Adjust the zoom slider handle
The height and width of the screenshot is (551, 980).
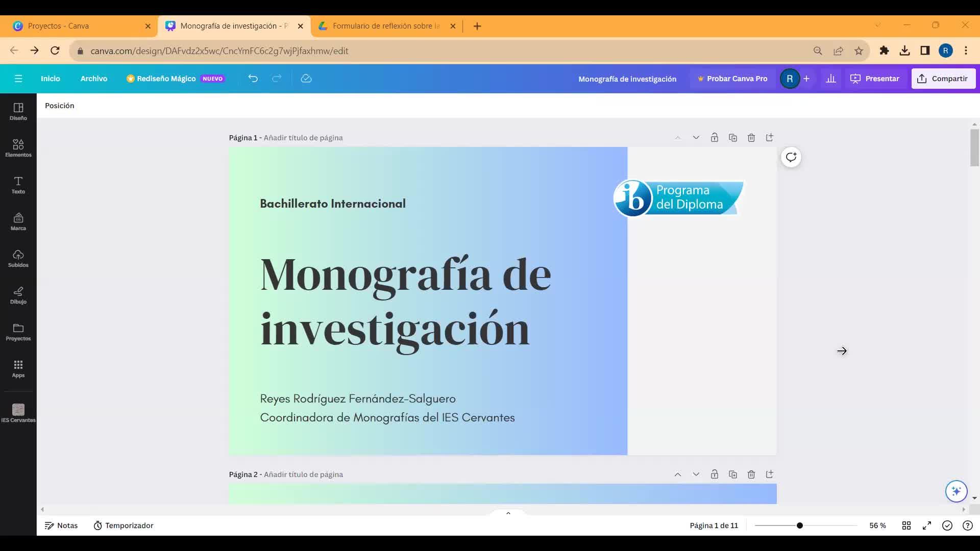[x=800, y=525]
